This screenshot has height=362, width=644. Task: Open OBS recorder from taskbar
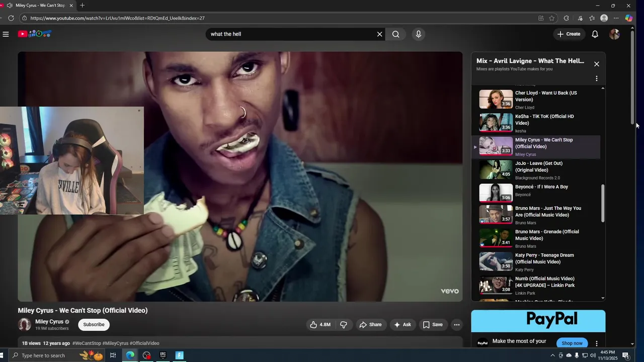(146, 355)
